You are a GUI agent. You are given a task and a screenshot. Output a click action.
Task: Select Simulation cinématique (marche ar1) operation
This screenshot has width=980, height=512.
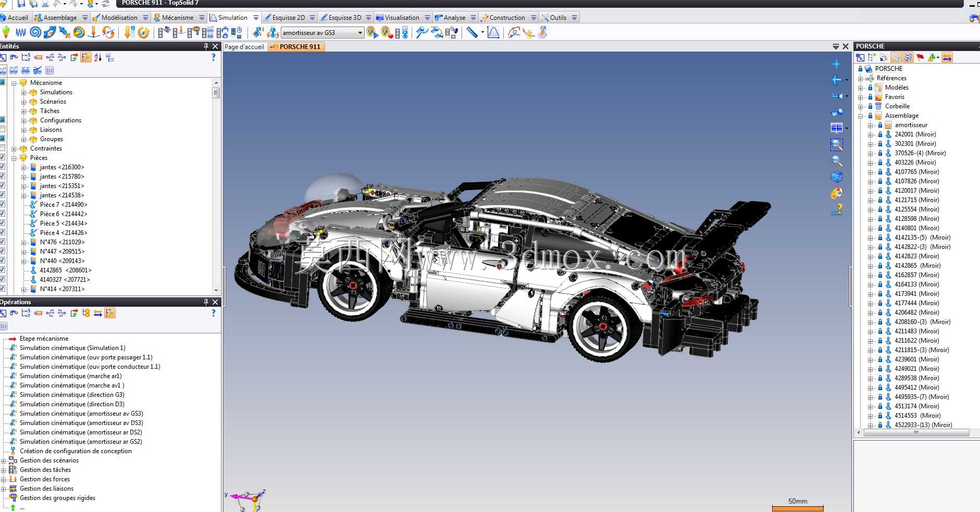(70, 376)
